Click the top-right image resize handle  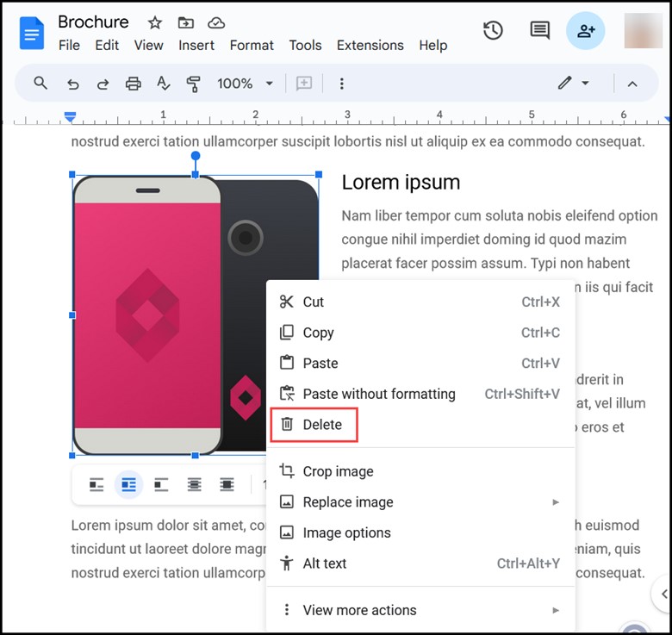click(319, 174)
